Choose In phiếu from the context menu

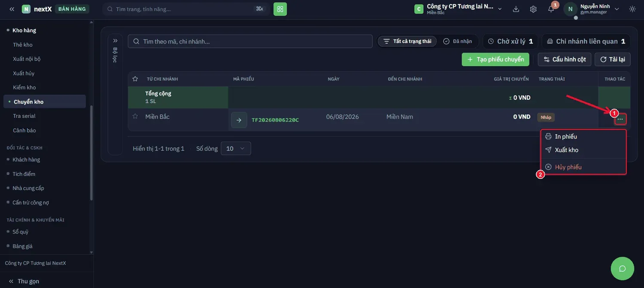tap(583, 137)
